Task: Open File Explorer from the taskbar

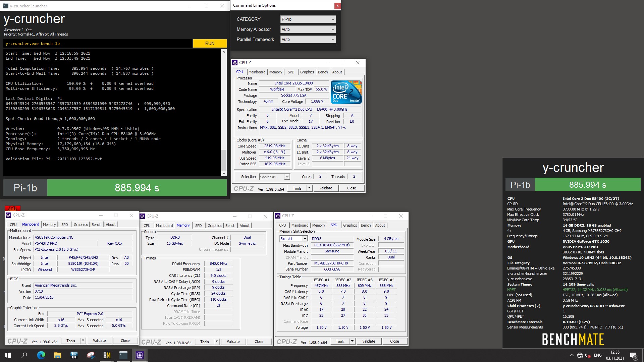Action: click(57, 355)
